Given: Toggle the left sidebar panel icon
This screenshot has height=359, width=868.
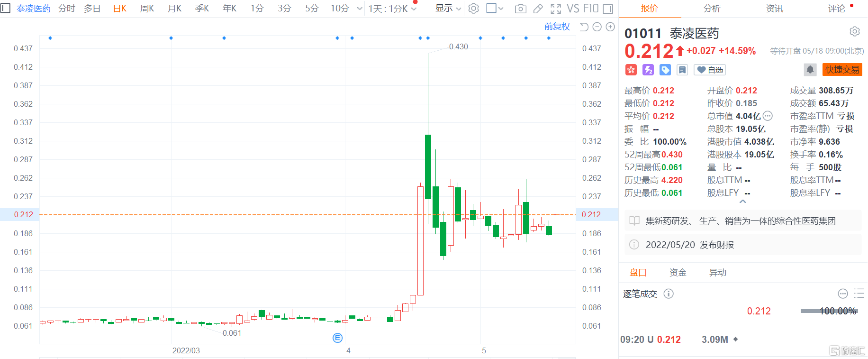Looking at the screenshot, I should coord(5,8).
